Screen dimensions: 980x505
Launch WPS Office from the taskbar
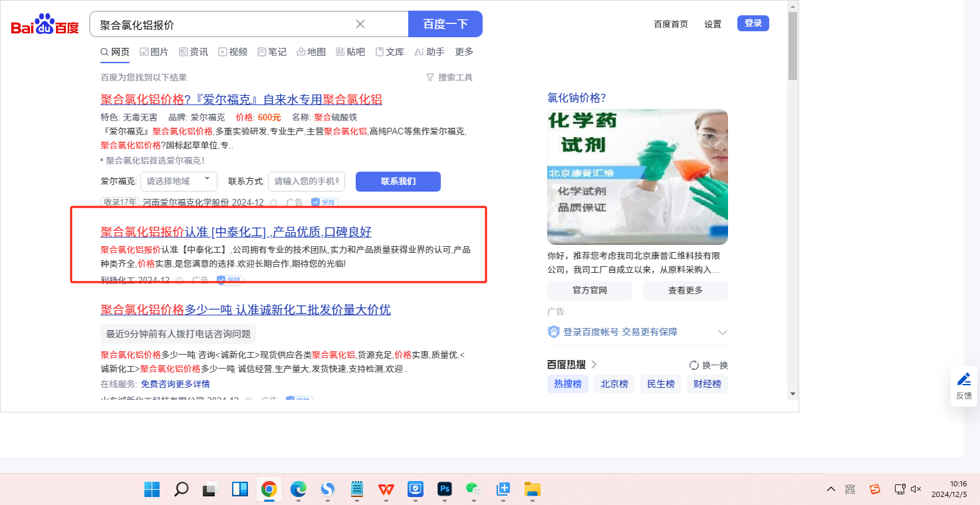(x=386, y=490)
